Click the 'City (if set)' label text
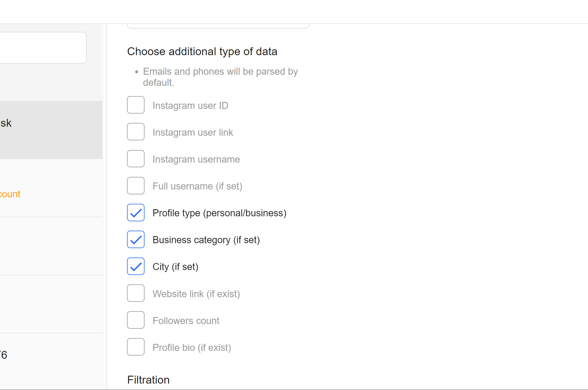This screenshot has height=390, width=588. coord(175,267)
